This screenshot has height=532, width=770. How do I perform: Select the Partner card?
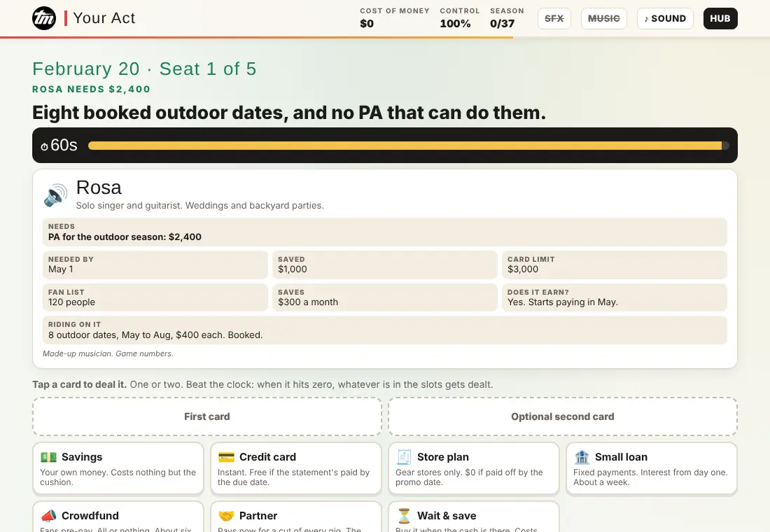[295, 517]
